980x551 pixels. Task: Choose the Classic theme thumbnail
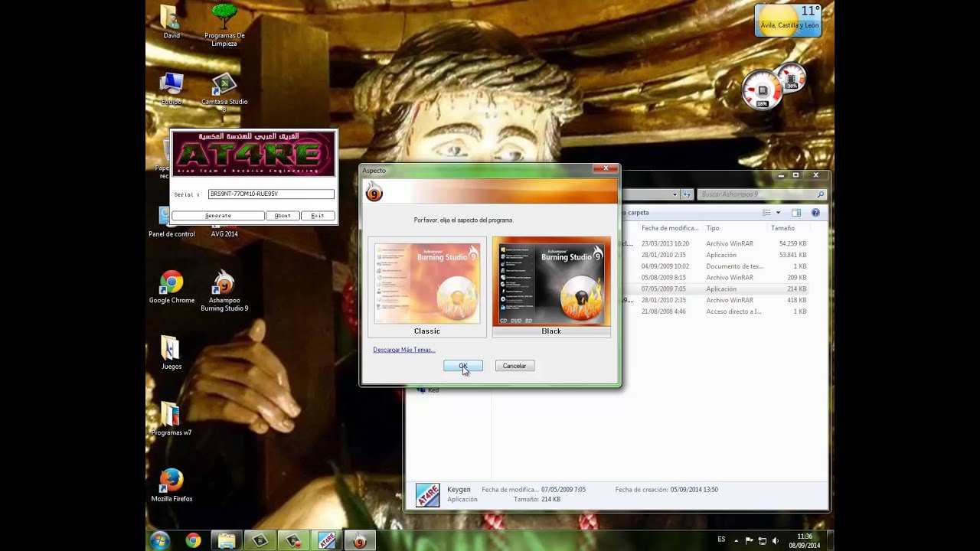[427, 287]
